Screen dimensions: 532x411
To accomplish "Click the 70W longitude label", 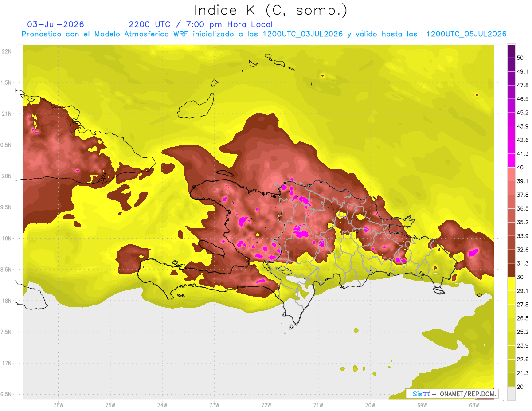I will [370, 405].
